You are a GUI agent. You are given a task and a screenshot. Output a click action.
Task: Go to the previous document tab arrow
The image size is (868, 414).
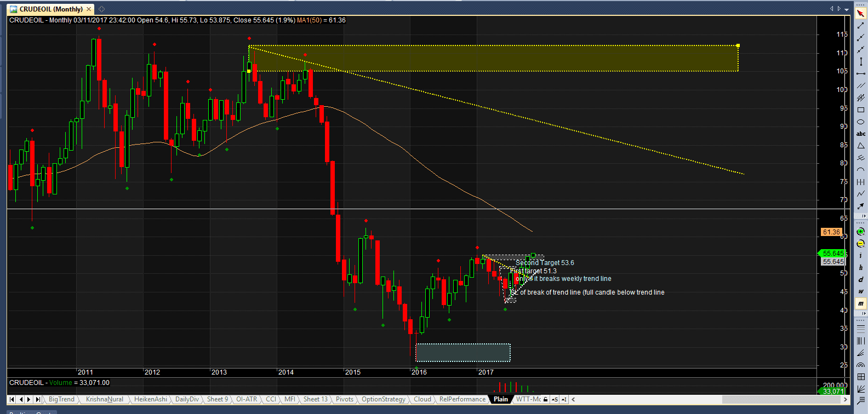832,8
